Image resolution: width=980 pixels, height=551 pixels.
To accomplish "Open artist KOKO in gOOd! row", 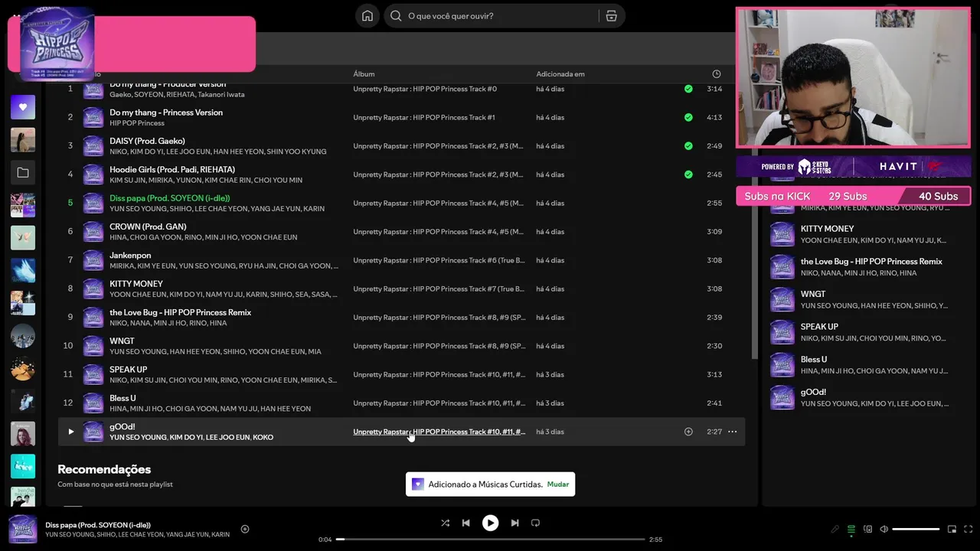I will point(263,438).
